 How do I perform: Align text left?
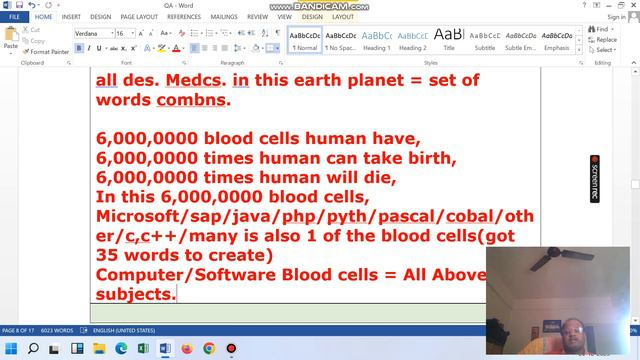click(195, 49)
